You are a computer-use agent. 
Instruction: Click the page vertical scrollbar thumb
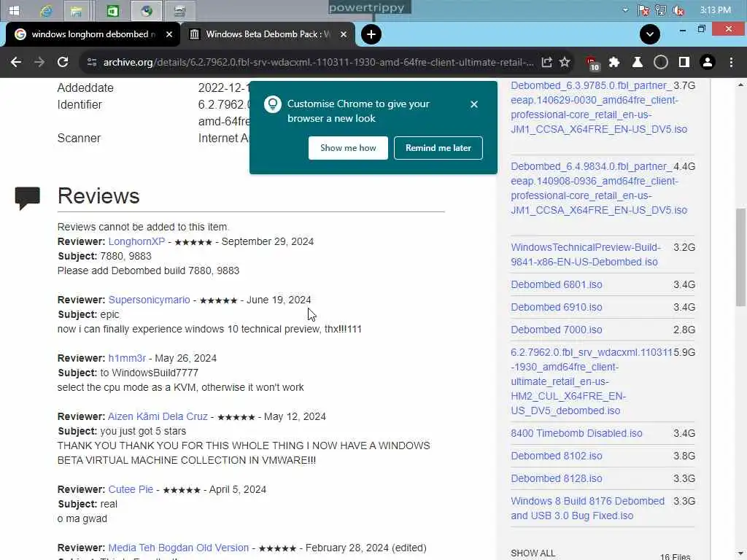740,257
